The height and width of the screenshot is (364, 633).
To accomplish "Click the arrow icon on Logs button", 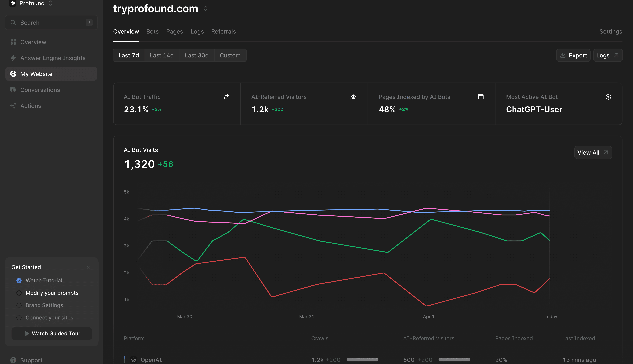I will 616,55.
